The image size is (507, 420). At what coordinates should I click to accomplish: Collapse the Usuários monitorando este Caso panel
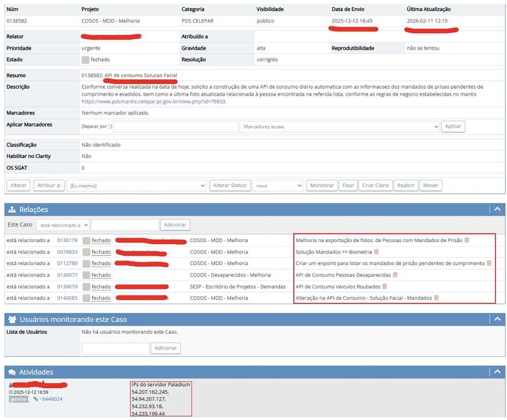497,319
